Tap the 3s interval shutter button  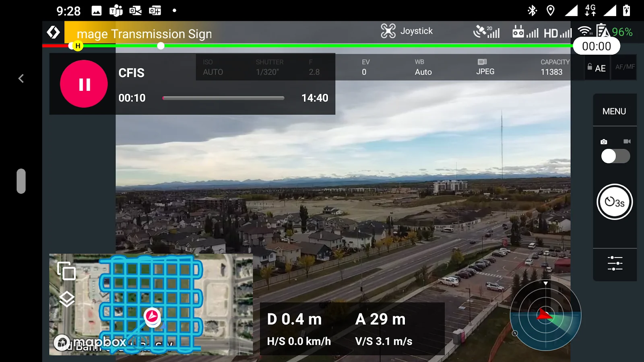click(615, 202)
